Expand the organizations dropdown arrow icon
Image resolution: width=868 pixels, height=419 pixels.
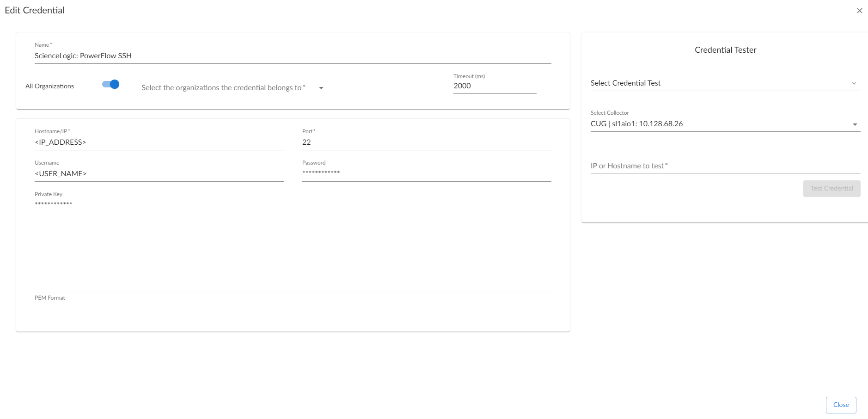coord(322,87)
